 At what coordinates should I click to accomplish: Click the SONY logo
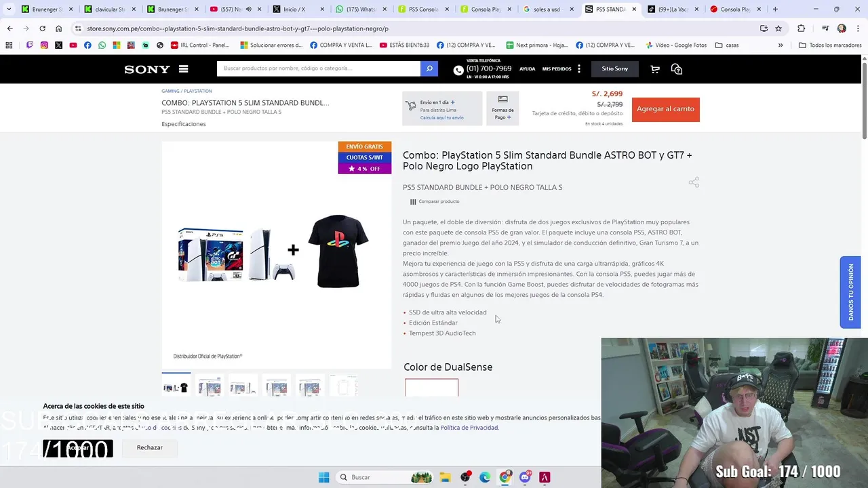click(x=147, y=69)
